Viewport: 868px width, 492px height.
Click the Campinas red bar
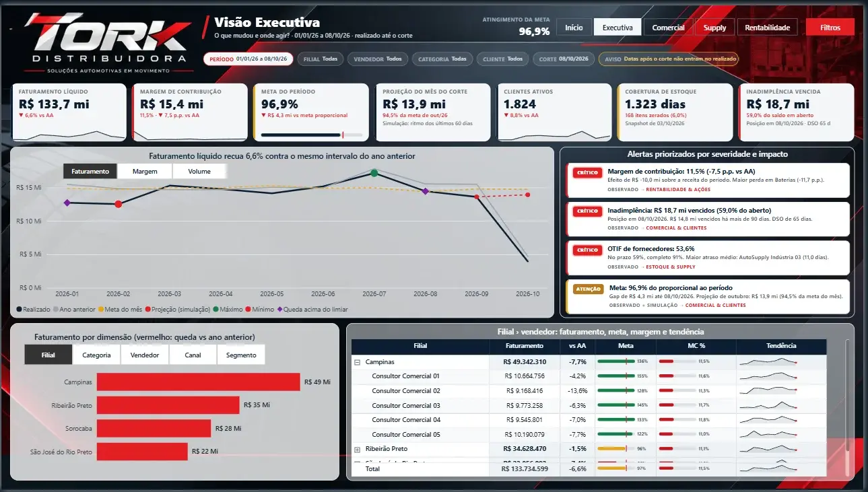(x=198, y=382)
